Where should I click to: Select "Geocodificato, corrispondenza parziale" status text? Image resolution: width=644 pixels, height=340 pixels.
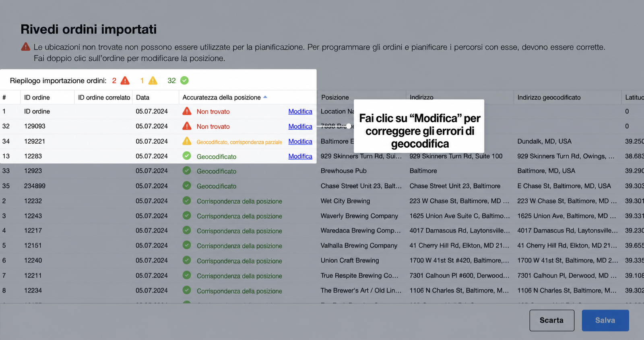tap(239, 142)
